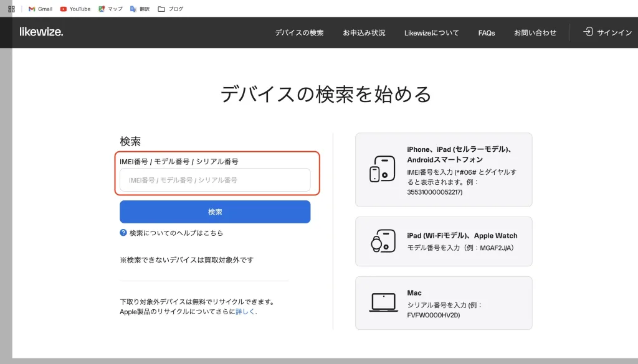Click the Mac card title
The width and height of the screenshot is (638, 364).
coord(414,293)
